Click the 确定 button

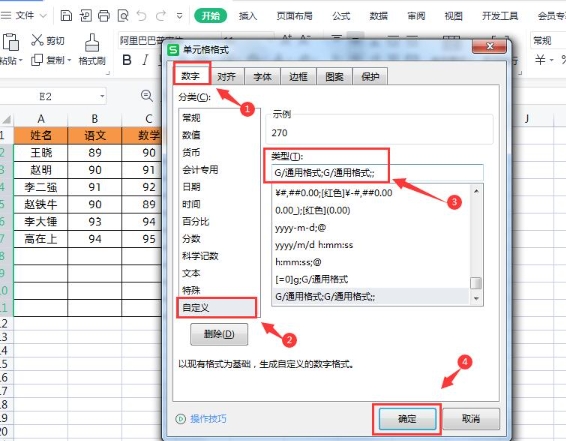pos(407,419)
